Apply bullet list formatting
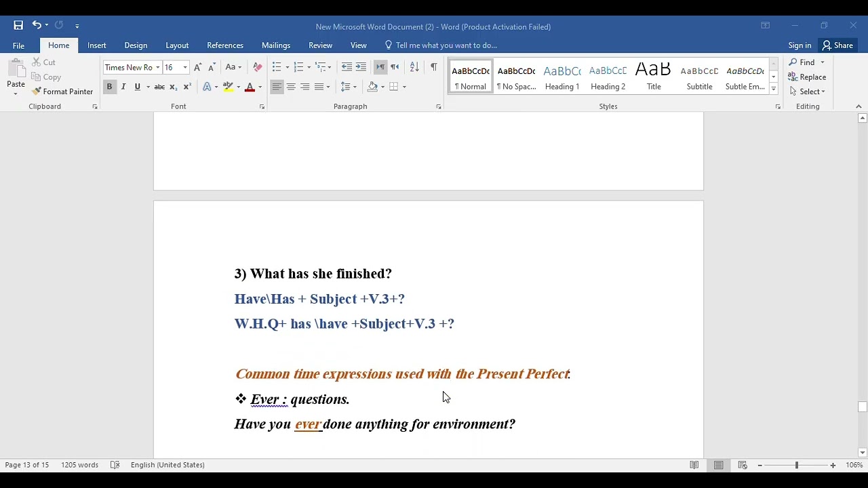 tap(276, 67)
